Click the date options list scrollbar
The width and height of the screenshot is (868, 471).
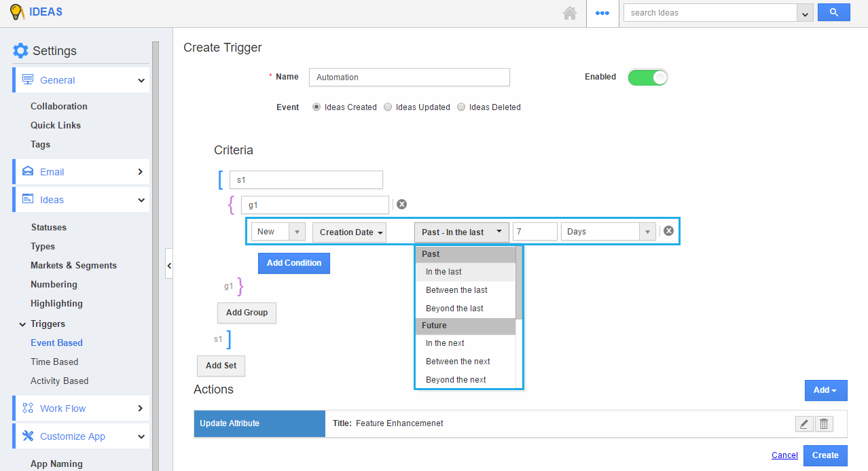pos(519,285)
